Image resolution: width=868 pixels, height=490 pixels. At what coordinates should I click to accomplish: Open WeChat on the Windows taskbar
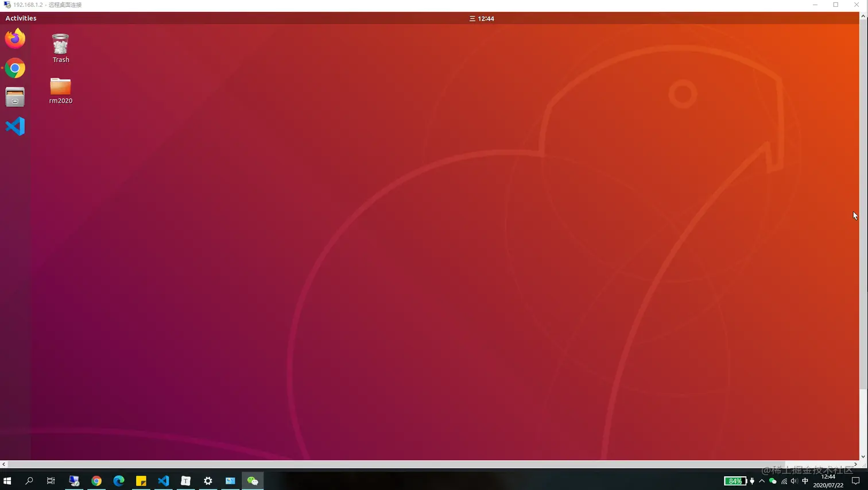click(x=253, y=481)
